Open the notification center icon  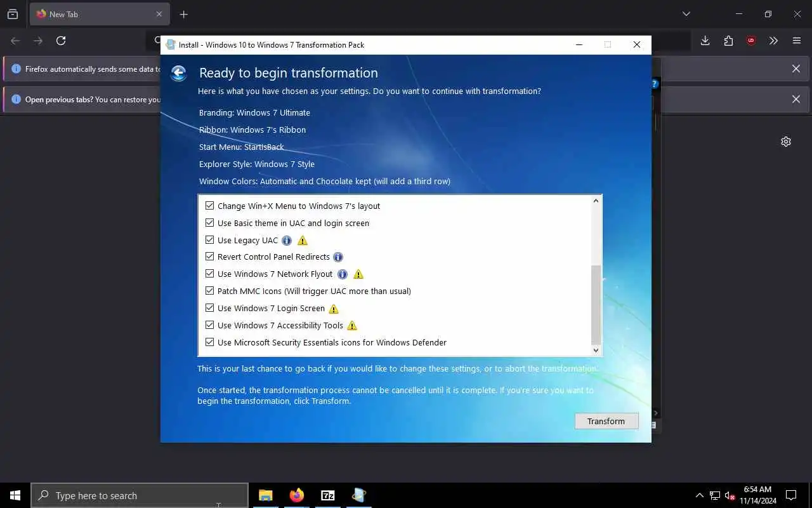pyautogui.click(x=791, y=495)
